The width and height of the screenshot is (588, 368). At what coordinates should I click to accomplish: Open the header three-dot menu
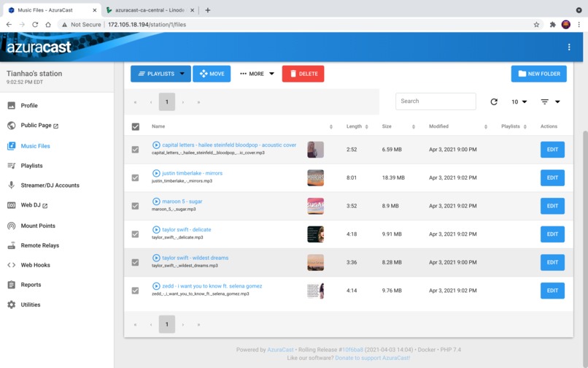pyautogui.click(x=569, y=47)
